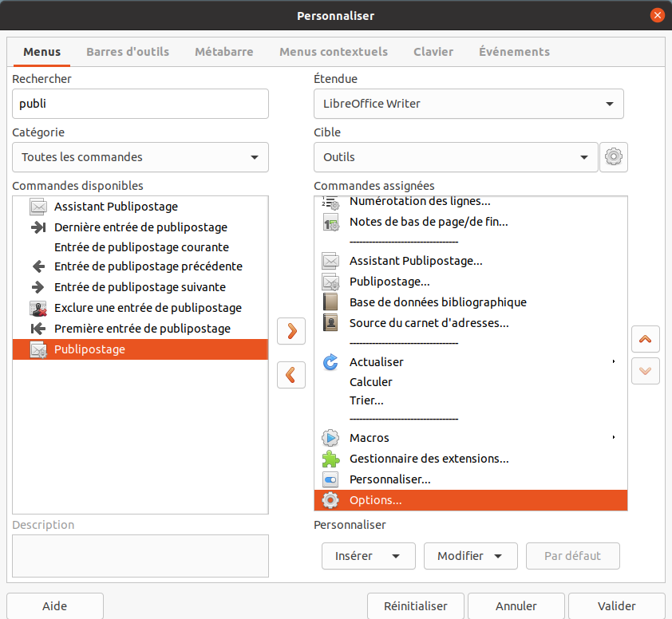Select the Gestionnaire des extensions puzzle icon
Image resolution: width=672 pixels, height=619 pixels.
330,459
